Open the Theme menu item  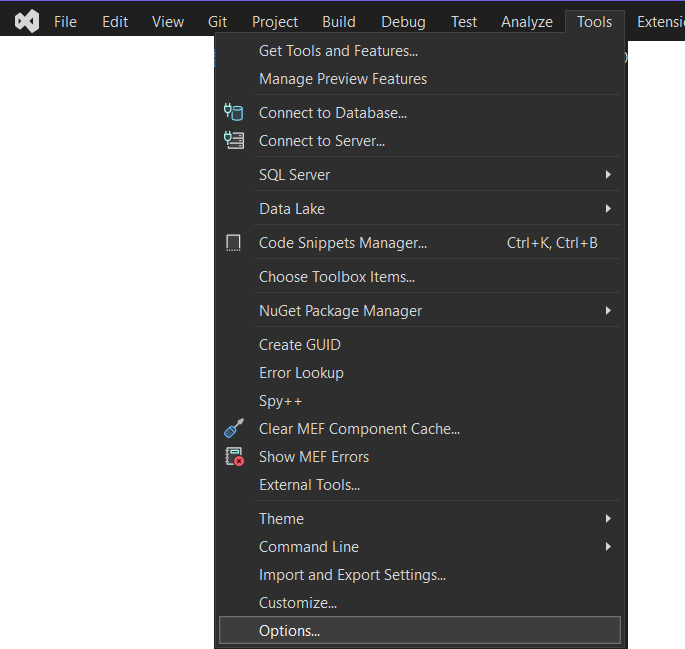click(x=419, y=518)
